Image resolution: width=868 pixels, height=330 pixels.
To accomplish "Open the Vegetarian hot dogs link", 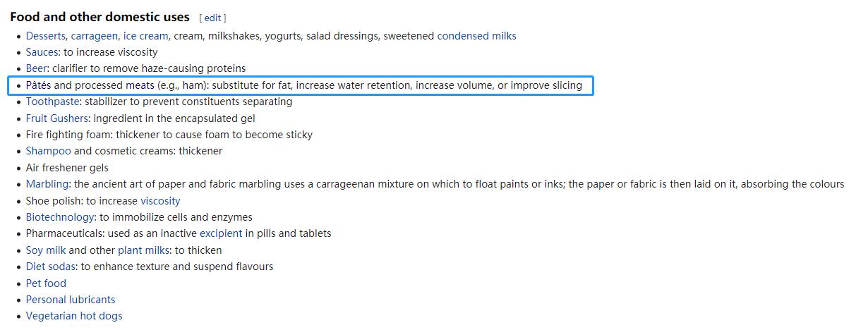I will [x=73, y=316].
